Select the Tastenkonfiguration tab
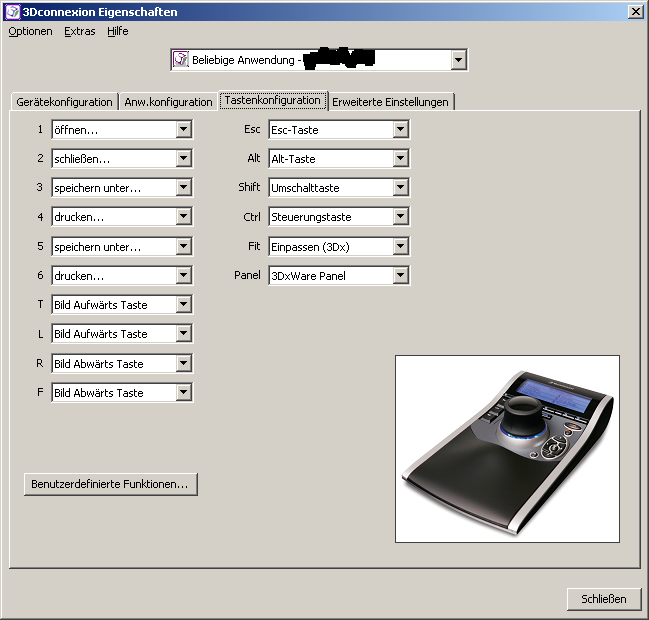This screenshot has width=649, height=620. point(273,101)
